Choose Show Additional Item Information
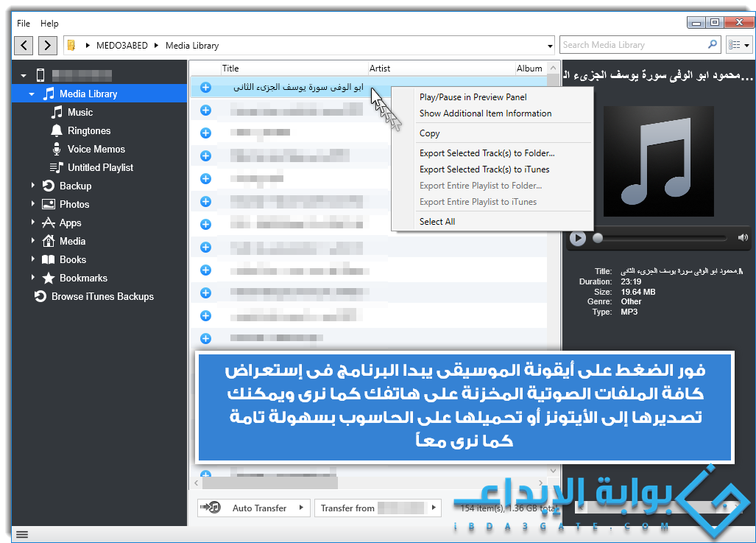Image resolution: width=756 pixels, height=543 pixels. point(492,113)
